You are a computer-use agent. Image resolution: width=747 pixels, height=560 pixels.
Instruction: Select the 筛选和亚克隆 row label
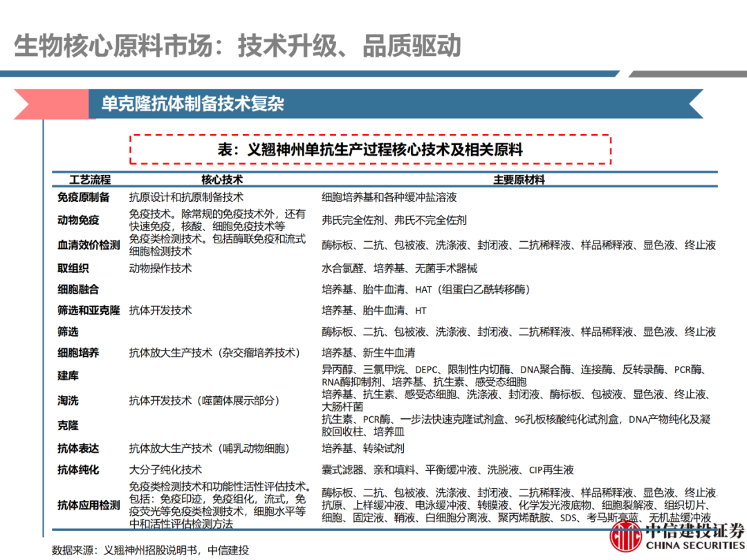coord(89,310)
